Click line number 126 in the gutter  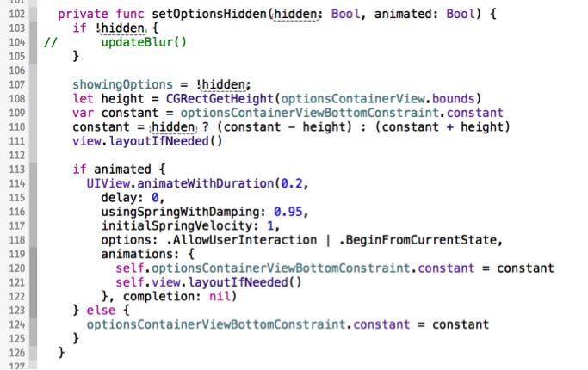[x=15, y=353]
